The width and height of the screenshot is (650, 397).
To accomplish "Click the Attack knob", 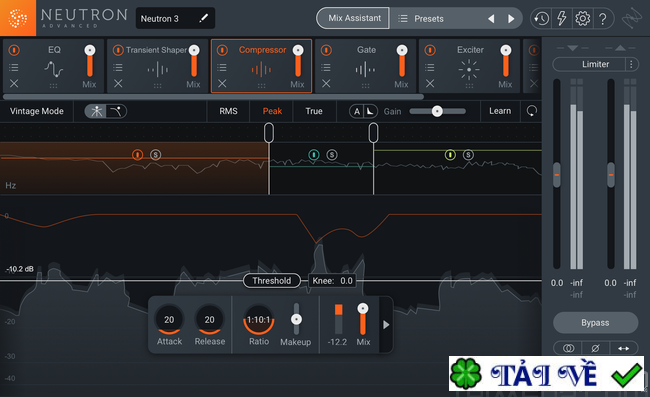I will coord(169,320).
